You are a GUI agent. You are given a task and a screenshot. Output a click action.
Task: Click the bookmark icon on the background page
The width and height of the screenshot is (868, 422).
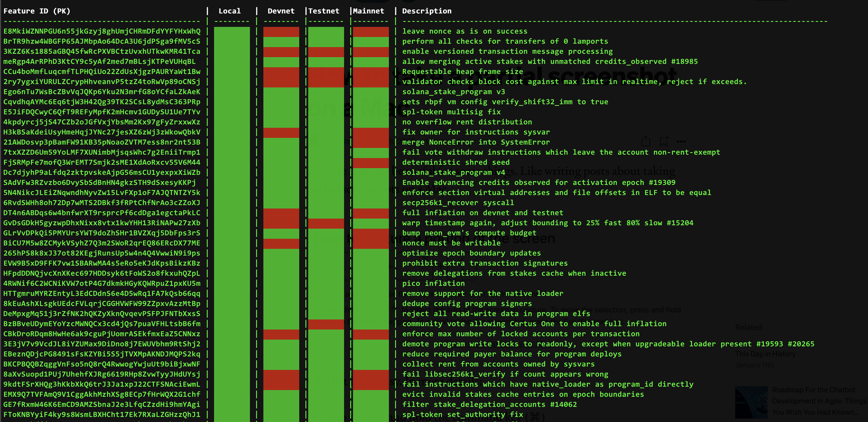664,141
